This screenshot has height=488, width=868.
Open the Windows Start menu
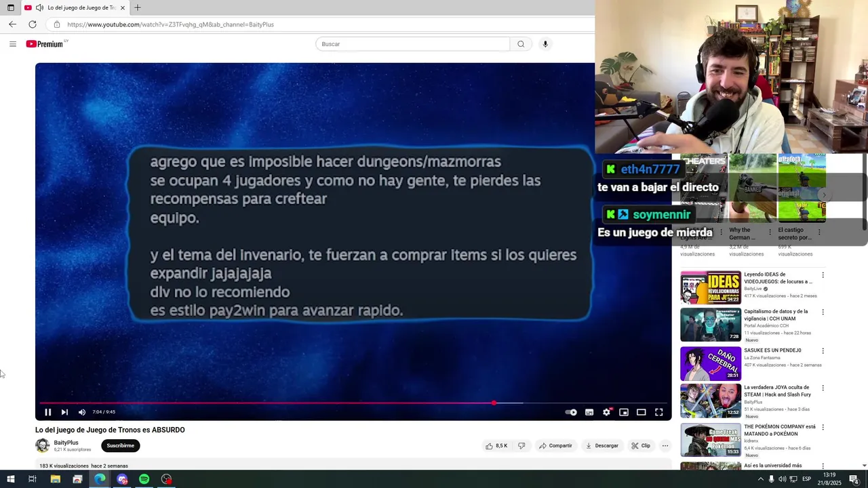click(x=11, y=479)
